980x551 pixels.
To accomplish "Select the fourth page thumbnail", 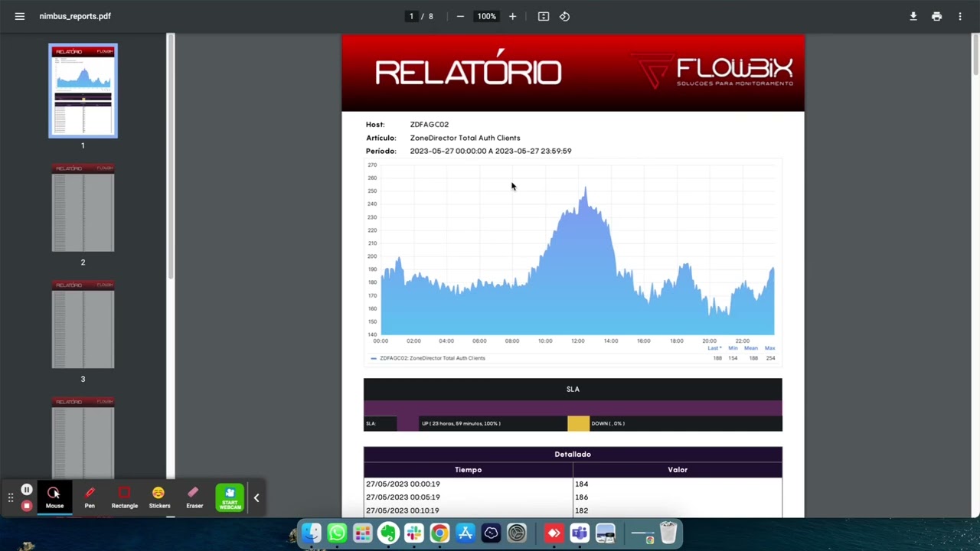I will [x=83, y=438].
